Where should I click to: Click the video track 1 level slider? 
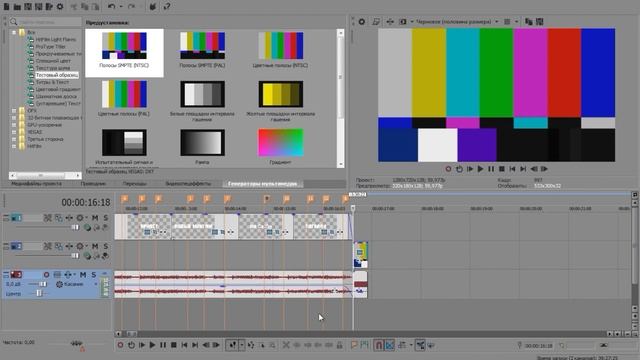pyautogui.click(x=75, y=227)
